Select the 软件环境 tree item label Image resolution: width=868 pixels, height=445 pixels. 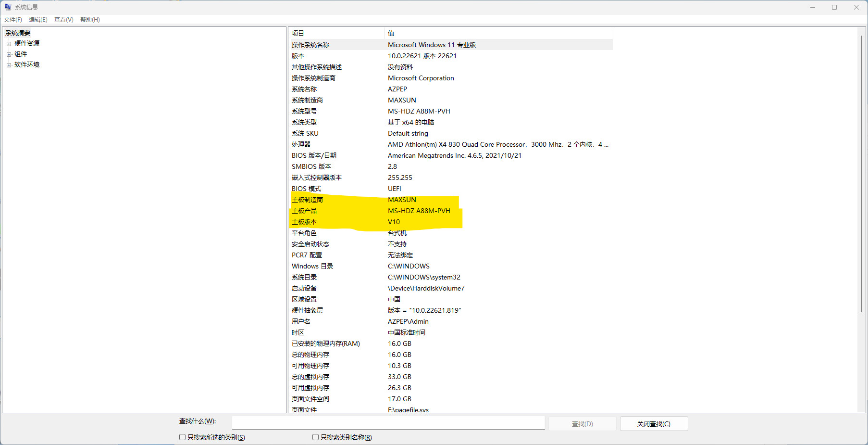click(x=27, y=64)
